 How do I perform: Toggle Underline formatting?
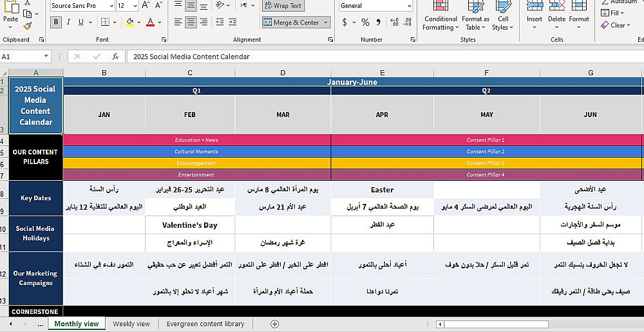(81, 22)
